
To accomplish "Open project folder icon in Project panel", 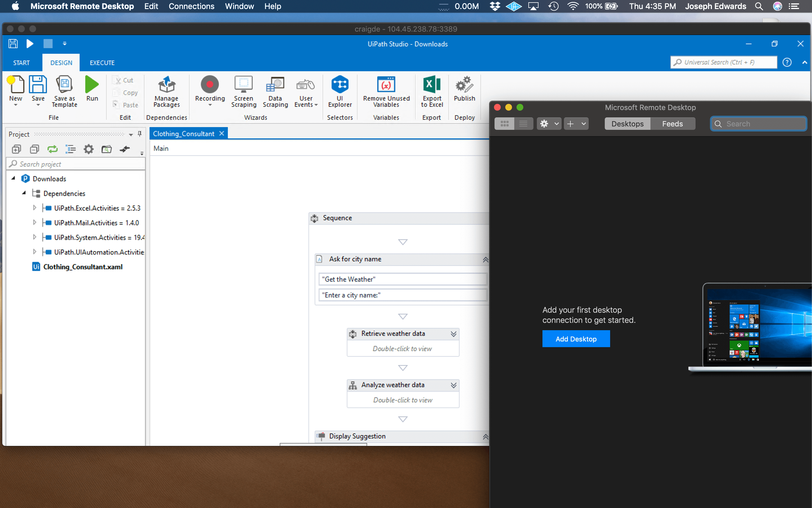I will [x=107, y=149].
